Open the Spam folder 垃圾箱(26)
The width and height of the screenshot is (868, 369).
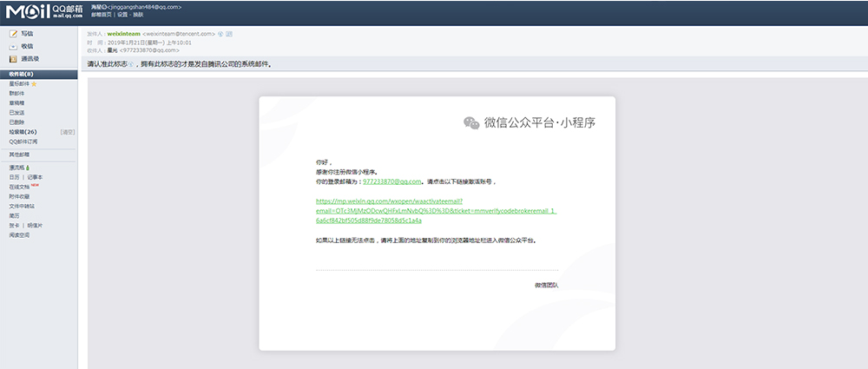pyautogui.click(x=23, y=131)
